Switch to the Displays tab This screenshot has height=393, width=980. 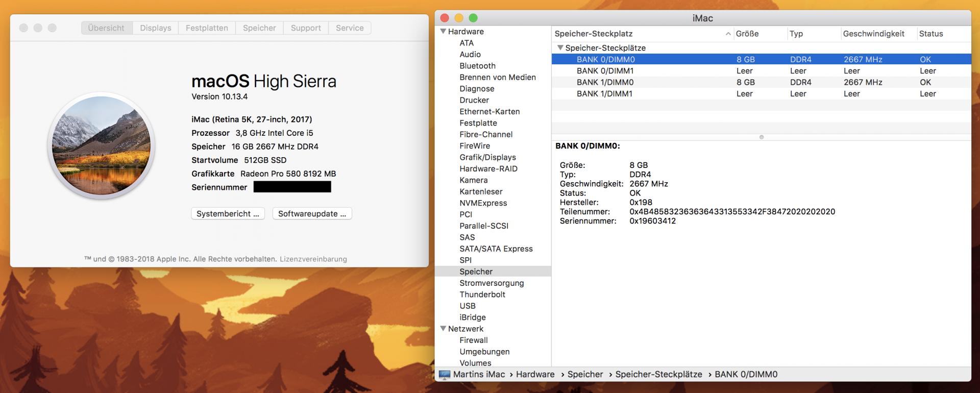click(x=155, y=28)
